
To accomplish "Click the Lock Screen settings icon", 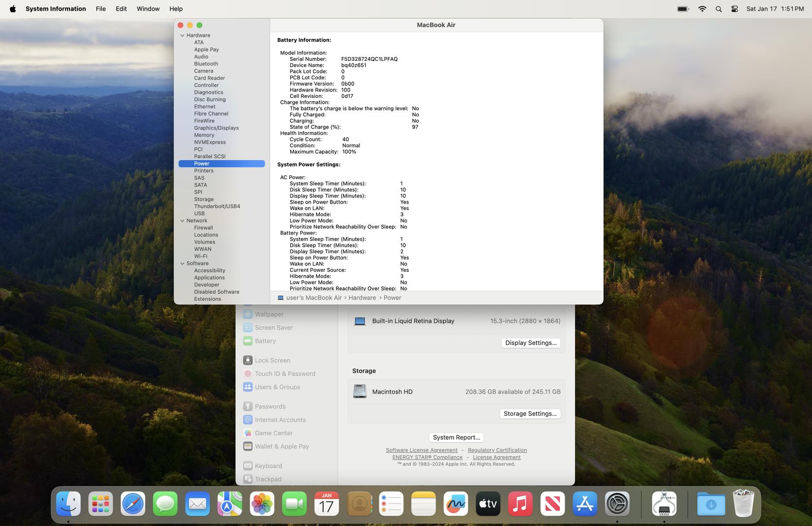I will point(248,360).
